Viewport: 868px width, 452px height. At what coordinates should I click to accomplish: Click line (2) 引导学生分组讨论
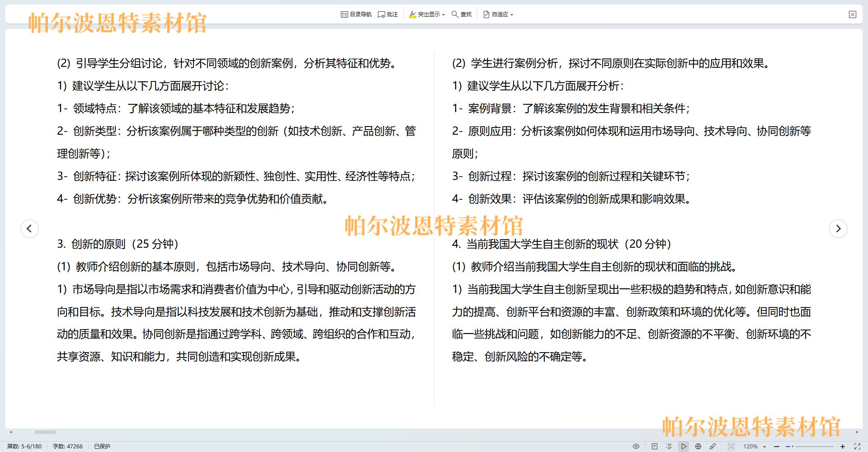click(227, 63)
